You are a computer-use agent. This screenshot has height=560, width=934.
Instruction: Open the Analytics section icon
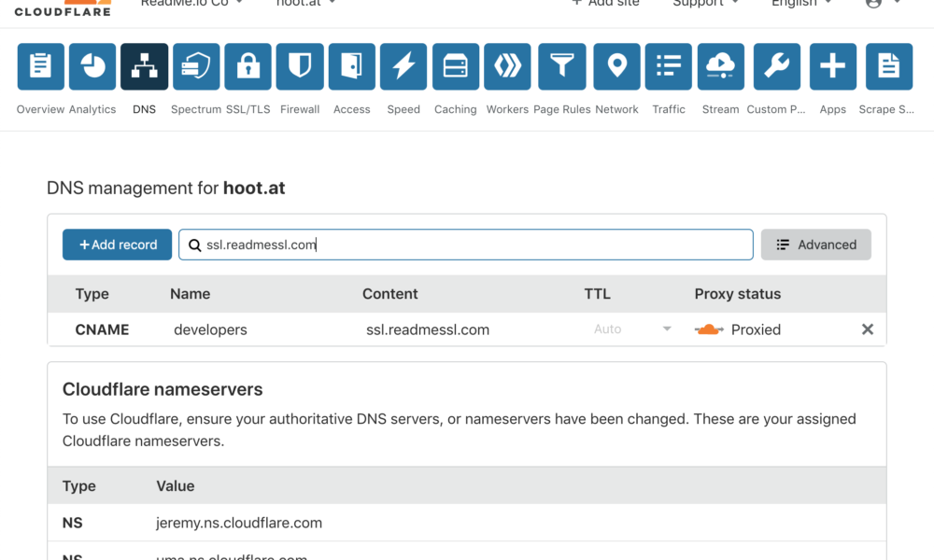92,66
